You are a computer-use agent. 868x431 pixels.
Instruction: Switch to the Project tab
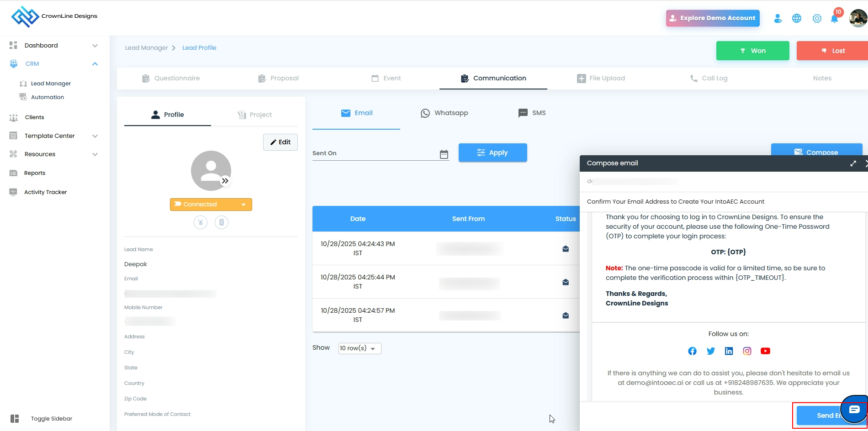click(254, 115)
